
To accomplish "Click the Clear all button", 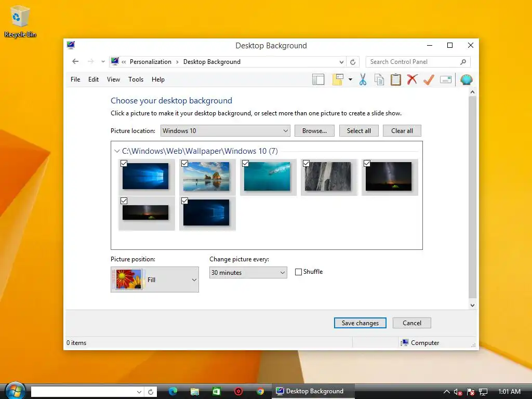I will click(x=402, y=130).
